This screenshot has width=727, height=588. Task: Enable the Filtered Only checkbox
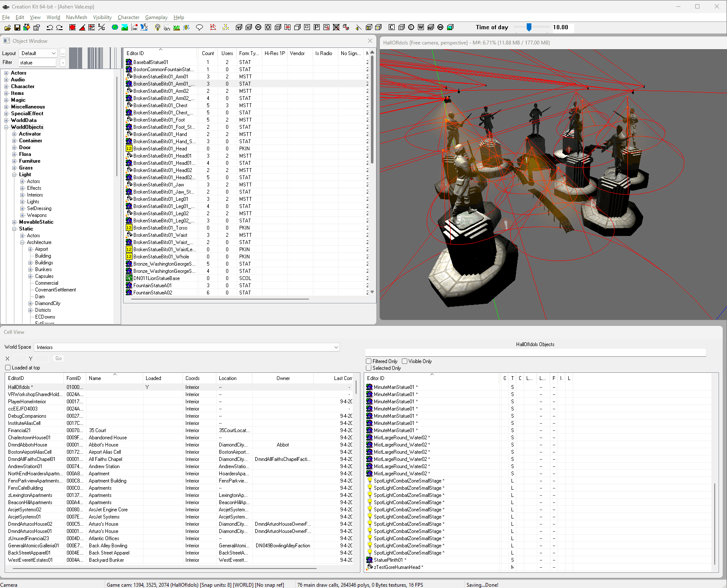click(x=369, y=361)
